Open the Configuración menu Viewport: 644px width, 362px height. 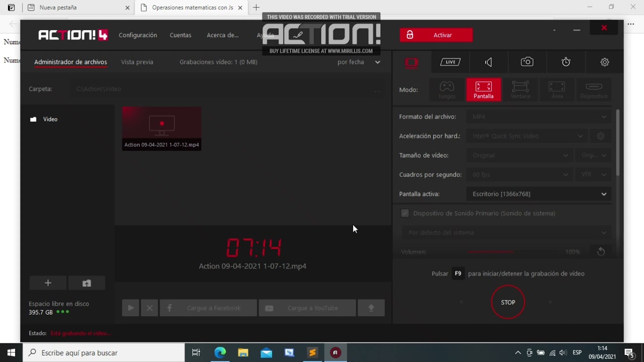click(x=138, y=35)
